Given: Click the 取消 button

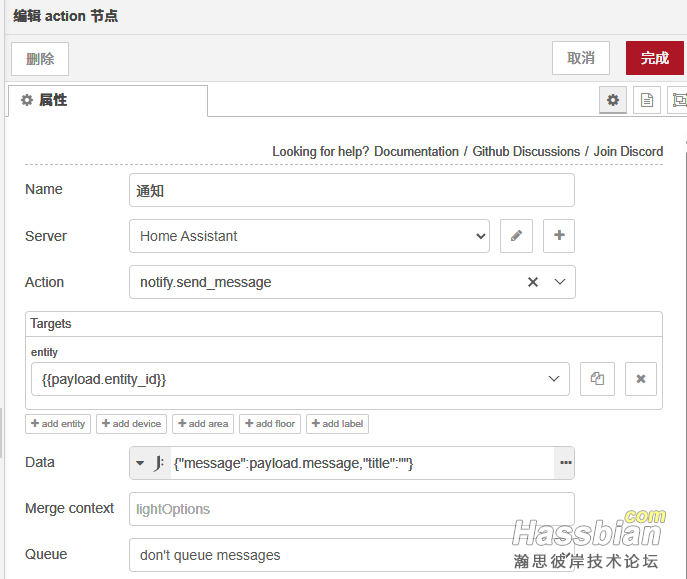Looking at the screenshot, I should pyautogui.click(x=581, y=58).
